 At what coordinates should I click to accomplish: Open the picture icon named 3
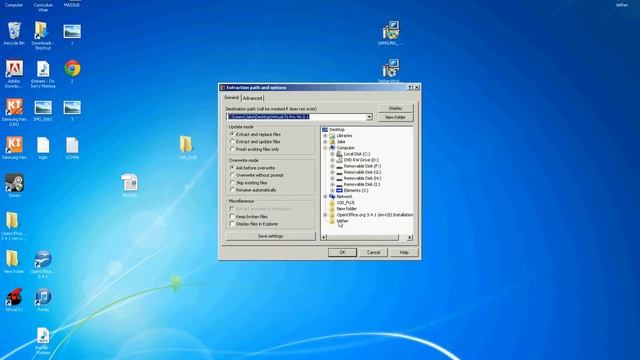pyautogui.click(x=72, y=107)
